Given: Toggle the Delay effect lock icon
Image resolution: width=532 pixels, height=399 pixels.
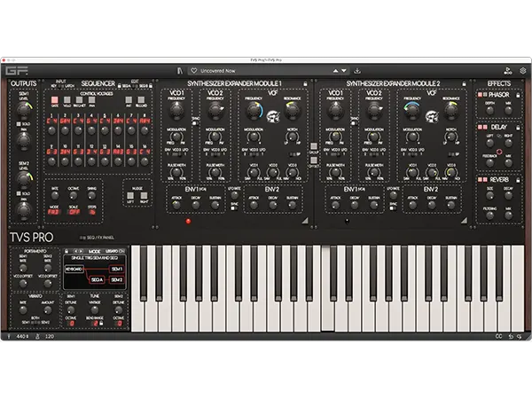Looking at the screenshot, I should (x=518, y=128).
